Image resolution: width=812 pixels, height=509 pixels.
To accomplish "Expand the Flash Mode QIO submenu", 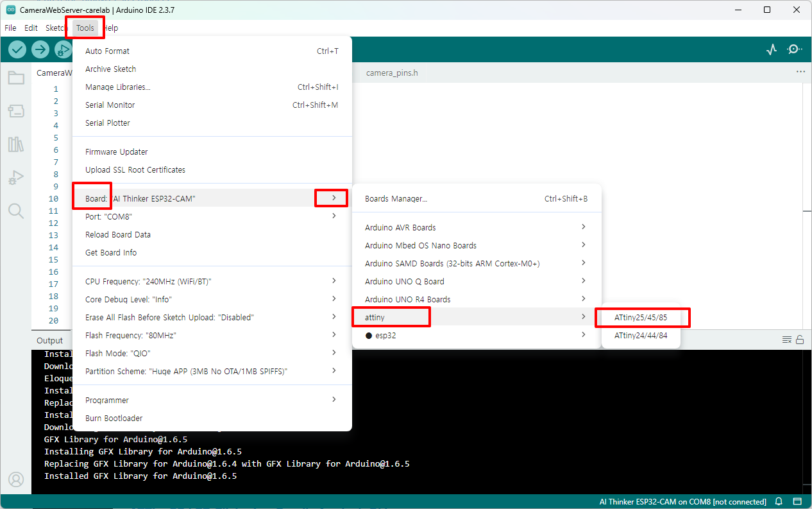I will 212,353.
